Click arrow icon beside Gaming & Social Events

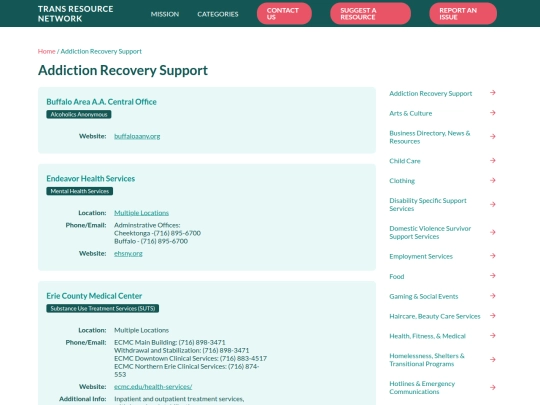[493, 296]
